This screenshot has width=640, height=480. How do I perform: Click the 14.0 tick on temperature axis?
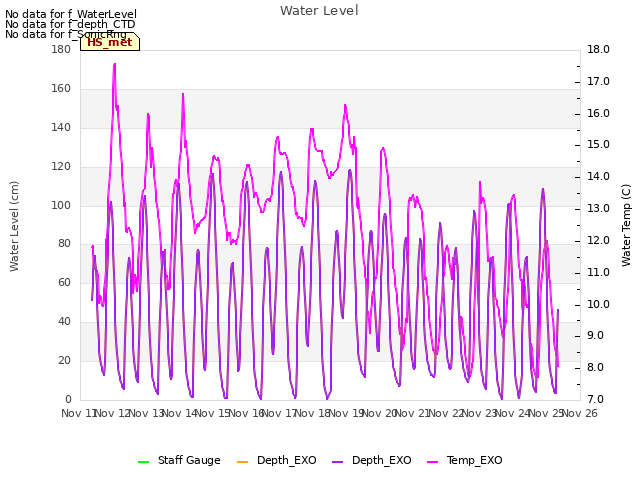[x=598, y=176]
